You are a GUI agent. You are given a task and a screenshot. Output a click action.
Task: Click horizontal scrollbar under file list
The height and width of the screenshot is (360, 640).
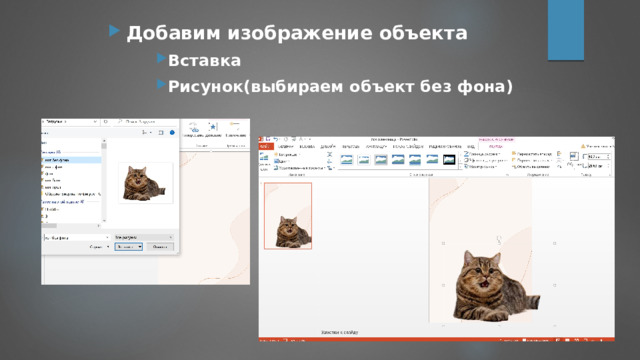pos(71,225)
